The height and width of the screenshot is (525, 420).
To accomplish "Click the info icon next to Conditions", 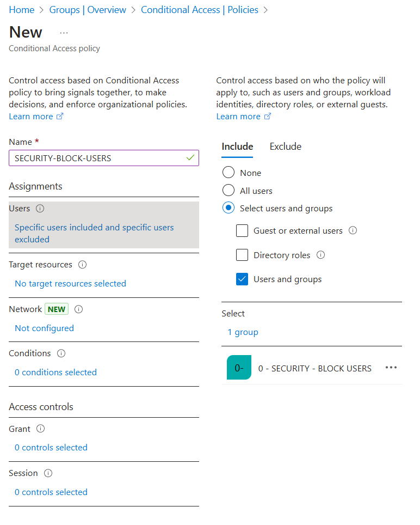I will point(61,353).
